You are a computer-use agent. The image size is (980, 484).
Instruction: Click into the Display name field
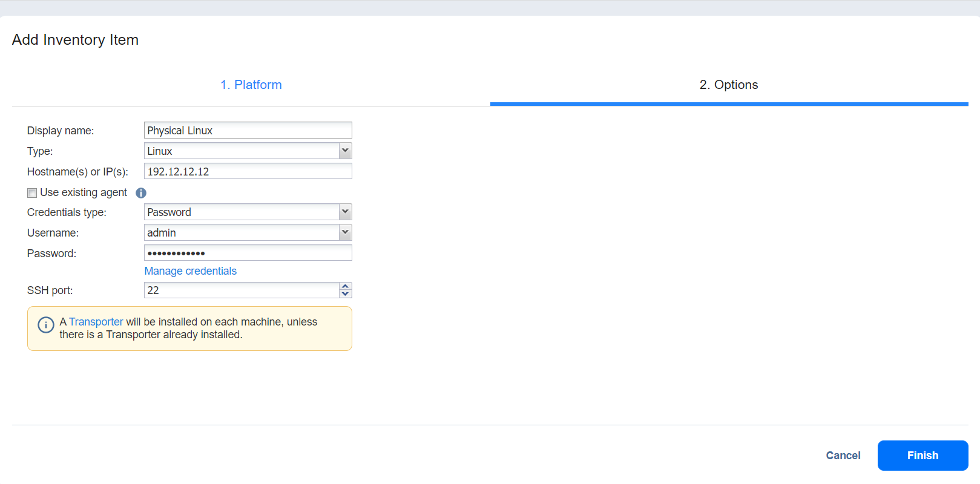(248, 130)
